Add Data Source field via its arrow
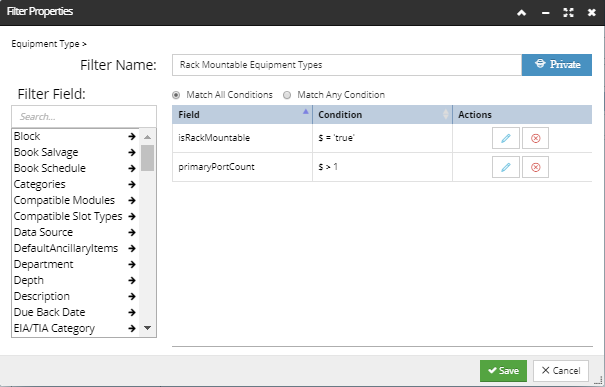 pyautogui.click(x=132, y=232)
